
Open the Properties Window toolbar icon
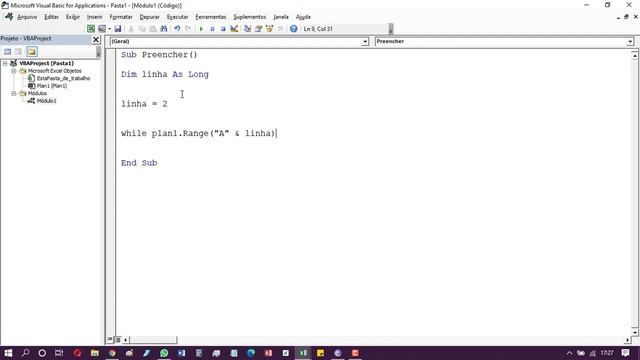pyautogui.click(x=258, y=29)
